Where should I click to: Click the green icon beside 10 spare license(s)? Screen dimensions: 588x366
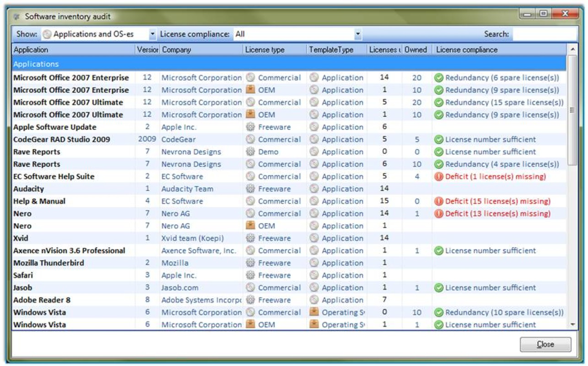coord(439,312)
